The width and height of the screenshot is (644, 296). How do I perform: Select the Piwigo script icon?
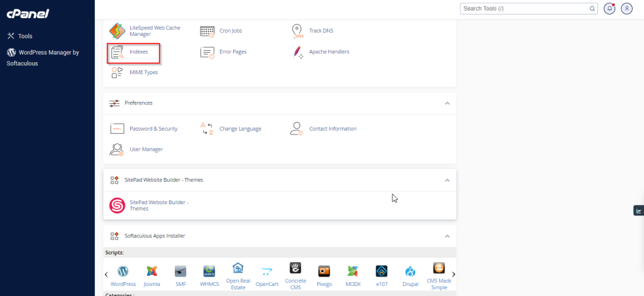324,271
